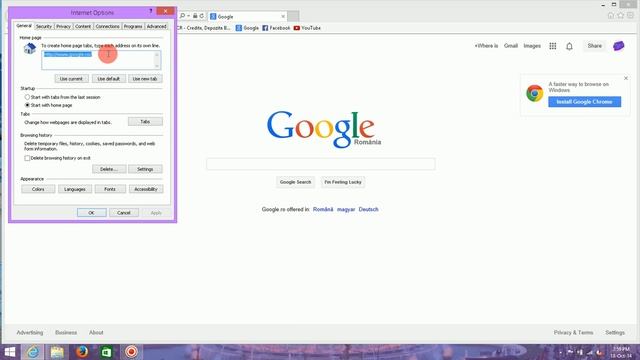Open the Images link
This screenshot has width=640, height=360.
532,46
